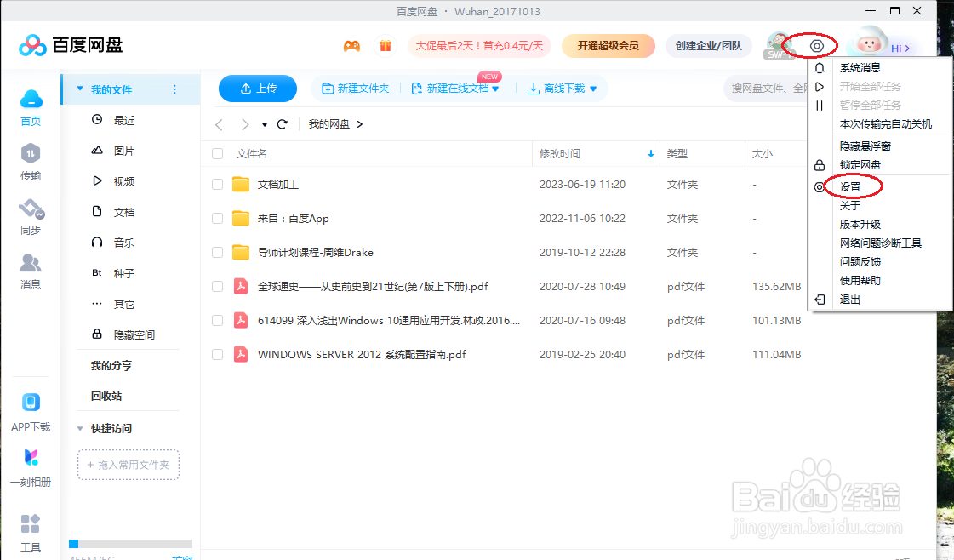
Task: Collapse the 我的文件 tree
Action: (x=80, y=89)
